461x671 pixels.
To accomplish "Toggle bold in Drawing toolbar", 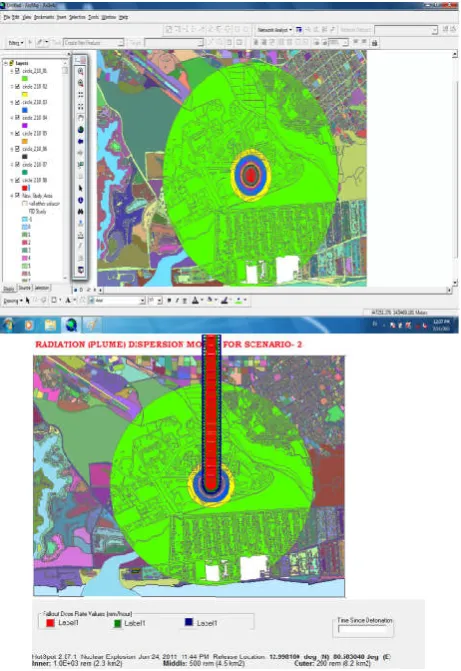I will pos(169,301).
